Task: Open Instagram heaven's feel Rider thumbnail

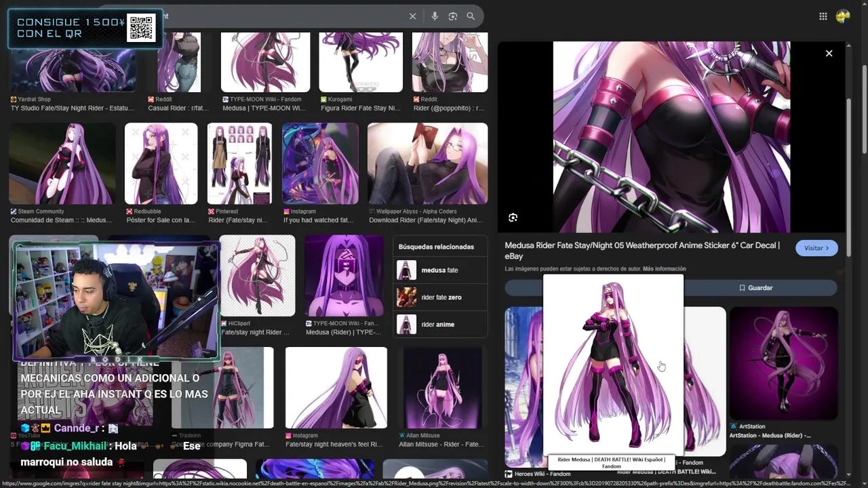Action: 336,388
